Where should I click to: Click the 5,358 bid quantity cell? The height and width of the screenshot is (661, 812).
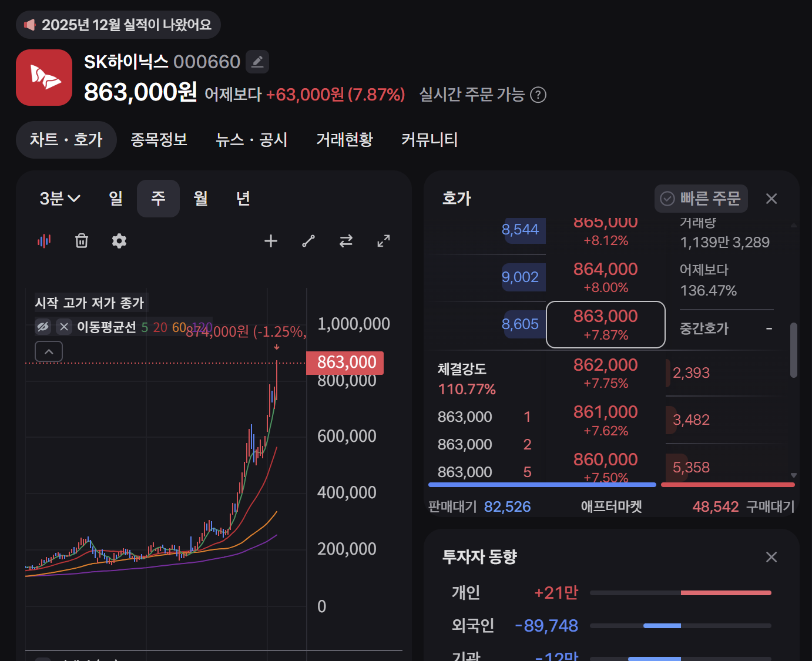[691, 467]
